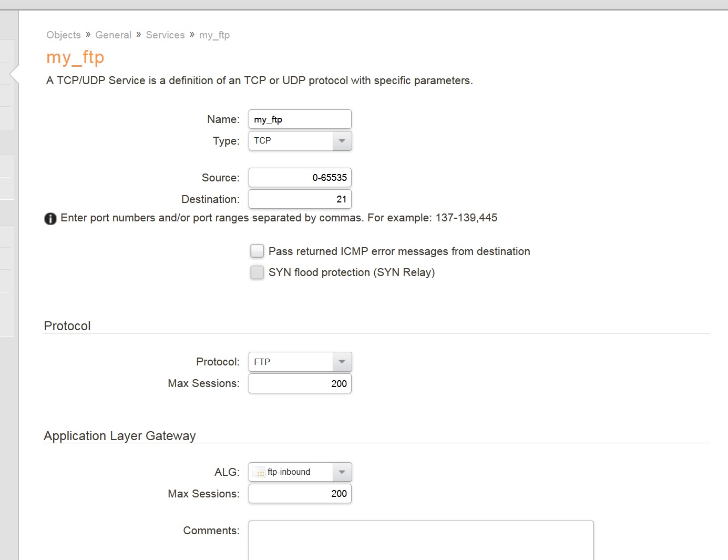728x560 pixels.
Task: Click the ftp-inbound ALG grid icon
Action: [260, 473]
